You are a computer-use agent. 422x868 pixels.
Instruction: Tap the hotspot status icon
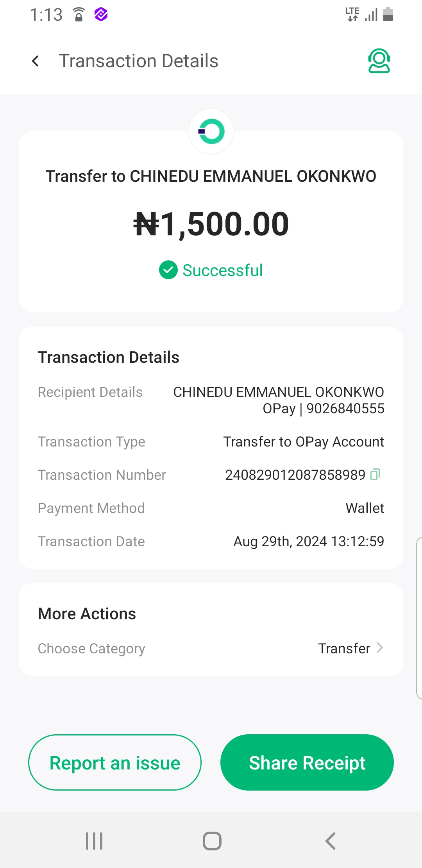(x=79, y=15)
